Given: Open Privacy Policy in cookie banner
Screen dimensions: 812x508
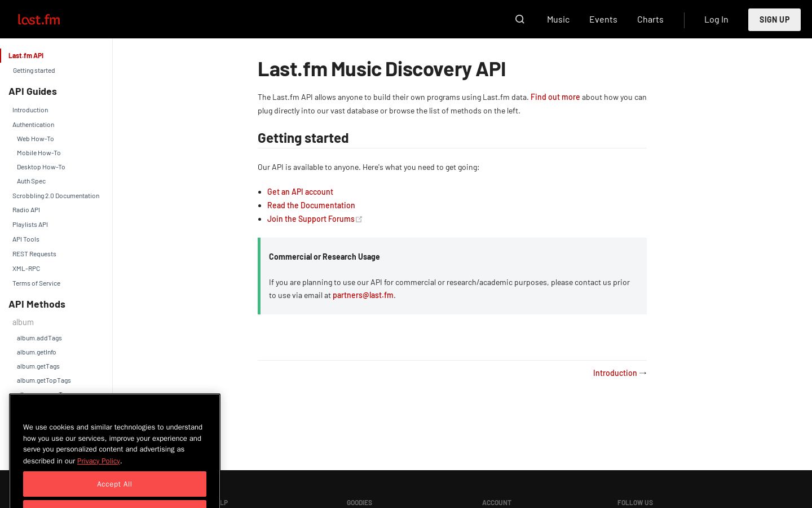Looking at the screenshot, I should pos(99,461).
